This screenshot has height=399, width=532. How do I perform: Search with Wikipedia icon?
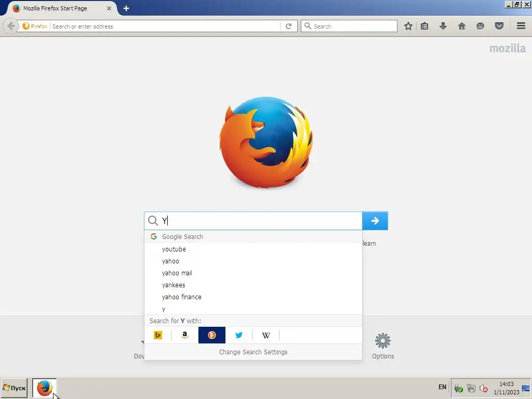pyautogui.click(x=266, y=335)
